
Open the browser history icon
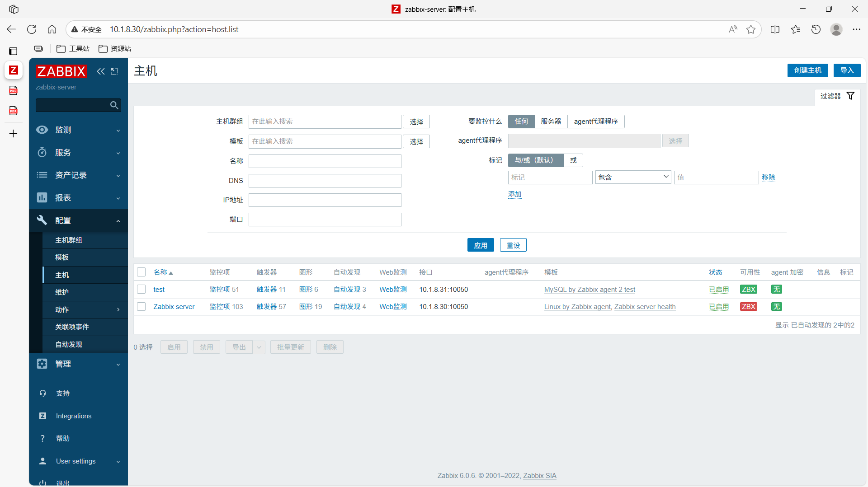coord(816,29)
